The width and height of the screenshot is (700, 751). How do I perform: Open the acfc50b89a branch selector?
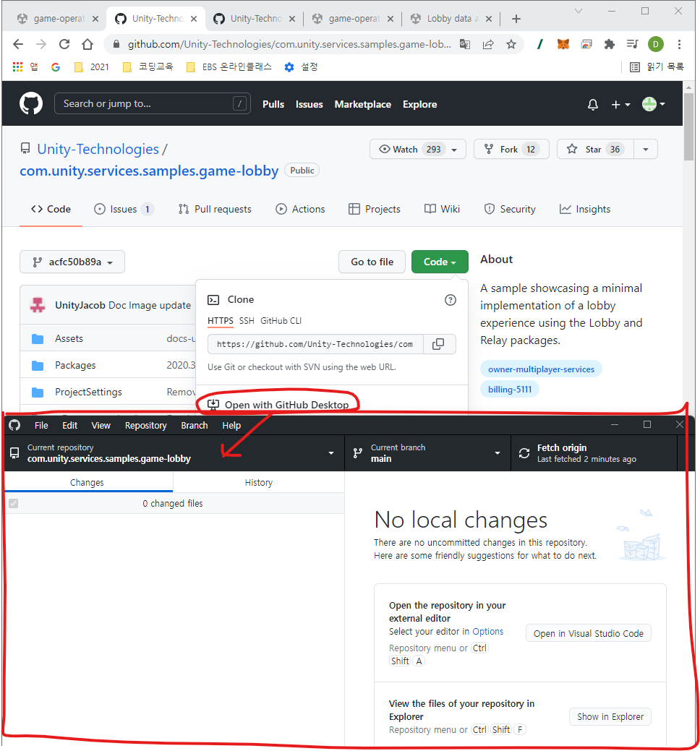[72, 262]
